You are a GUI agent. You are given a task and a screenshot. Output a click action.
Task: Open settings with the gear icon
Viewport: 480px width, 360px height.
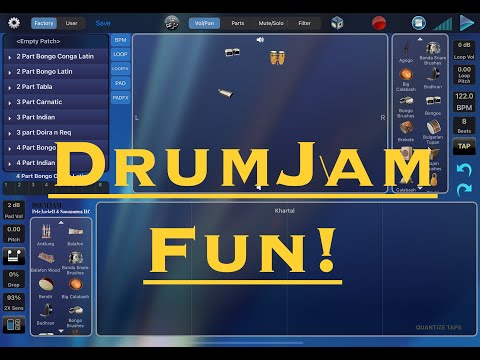14,23
